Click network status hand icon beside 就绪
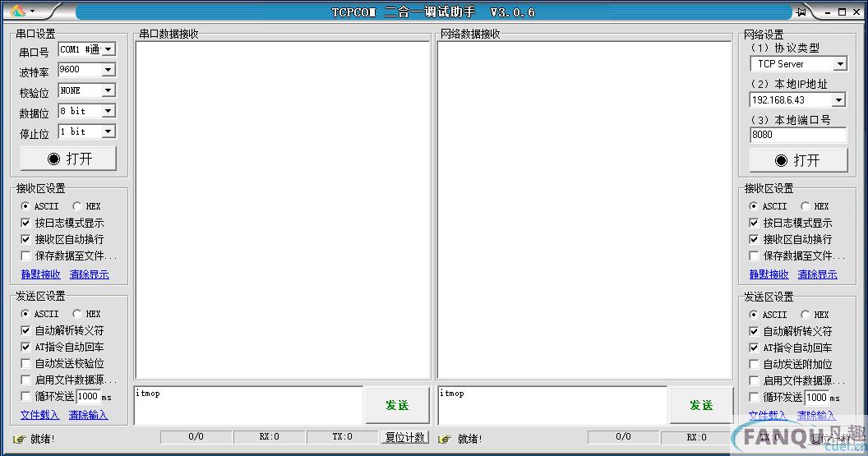The height and width of the screenshot is (456, 868). coord(445,439)
